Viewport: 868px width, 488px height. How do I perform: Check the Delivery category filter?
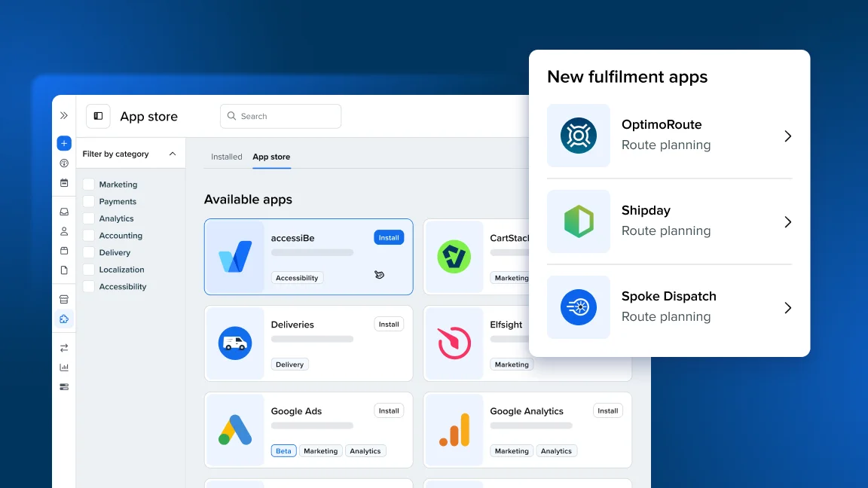click(x=89, y=252)
